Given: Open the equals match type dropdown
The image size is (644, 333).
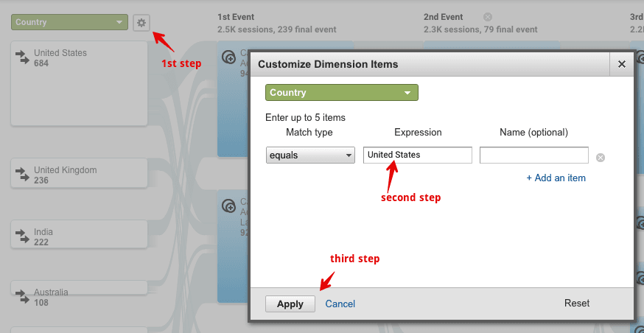Looking at the screenshot, I should pos(310,155).
